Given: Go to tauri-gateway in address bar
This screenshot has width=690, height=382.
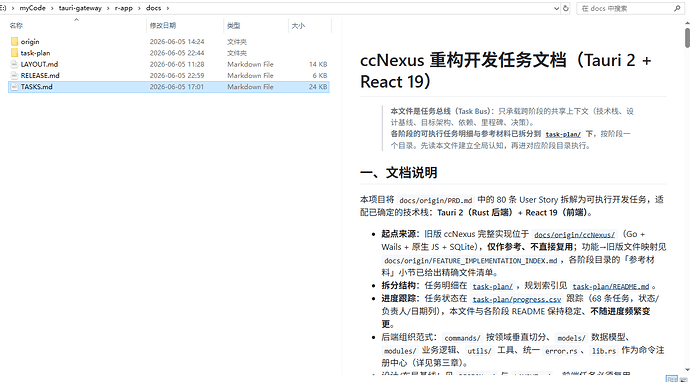Looking at the screenshot, I should pos(80,8).
